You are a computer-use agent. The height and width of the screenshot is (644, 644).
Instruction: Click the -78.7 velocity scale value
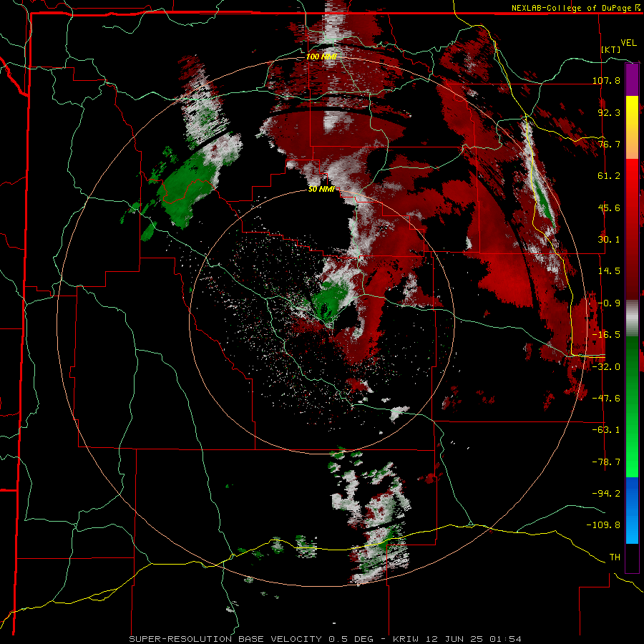[x=606, y=462]
